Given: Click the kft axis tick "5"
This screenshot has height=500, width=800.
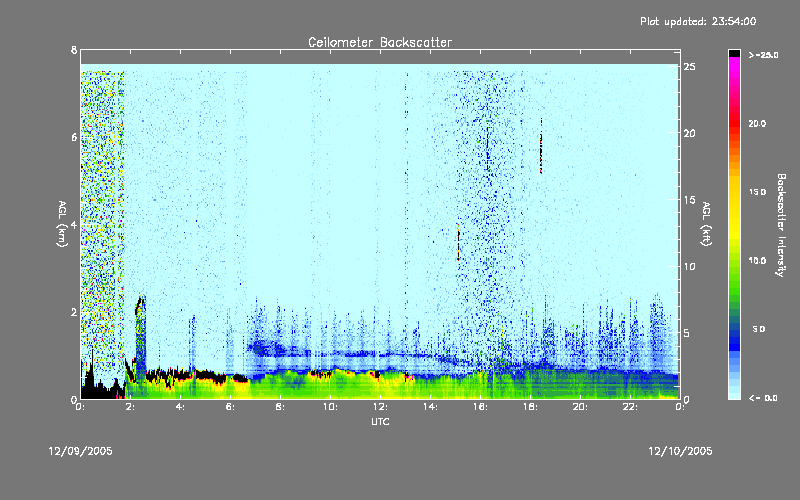Looking at the screenshot, I should pyautogui.click(x=687, y=333).
